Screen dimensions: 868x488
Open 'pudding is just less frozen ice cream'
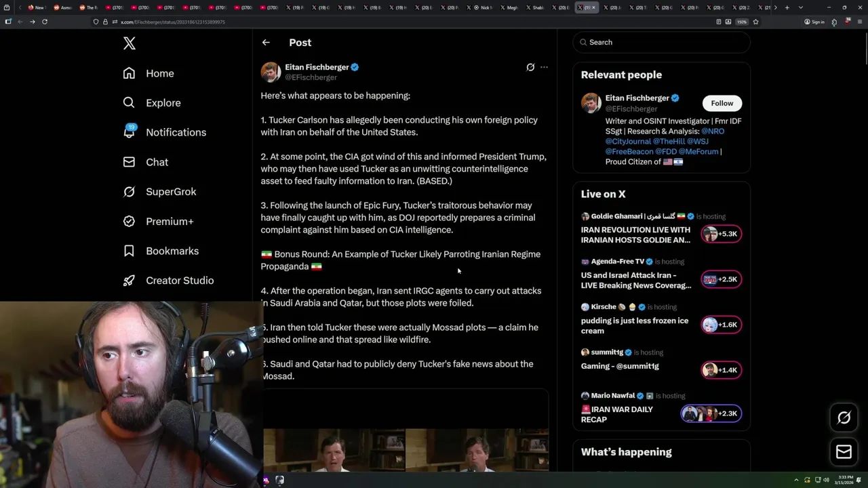pyautogui.click(x=635, y=325)
